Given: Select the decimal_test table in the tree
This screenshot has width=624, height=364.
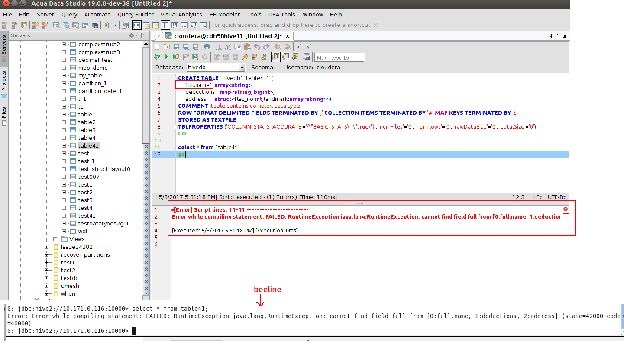Looking at the screenshot, I should tap(95, 60).
